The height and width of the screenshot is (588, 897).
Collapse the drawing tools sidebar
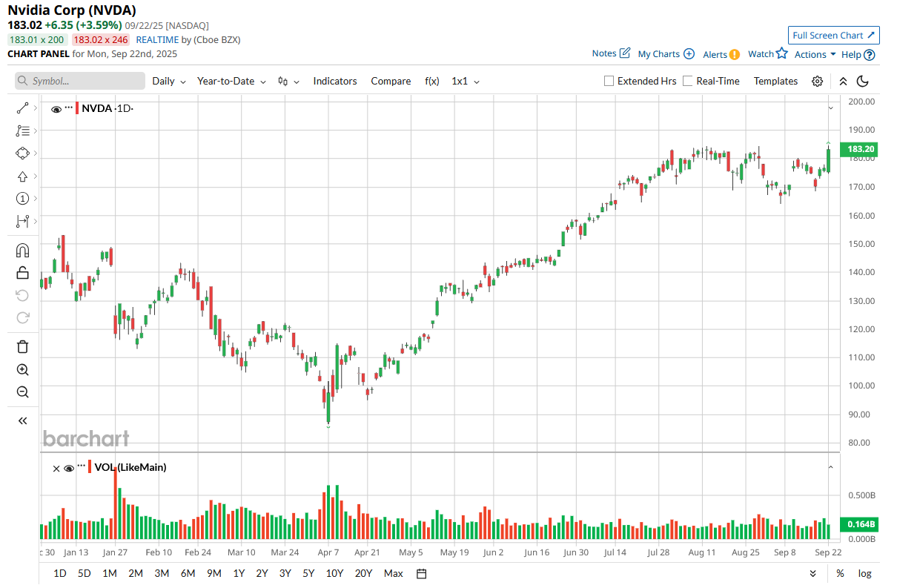[x=22, y=420]
